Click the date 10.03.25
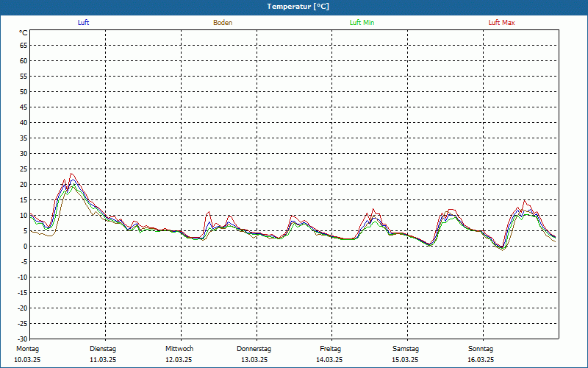Image resolution: width=588 pixels, height=368 pixels. [x=27, y=360]
